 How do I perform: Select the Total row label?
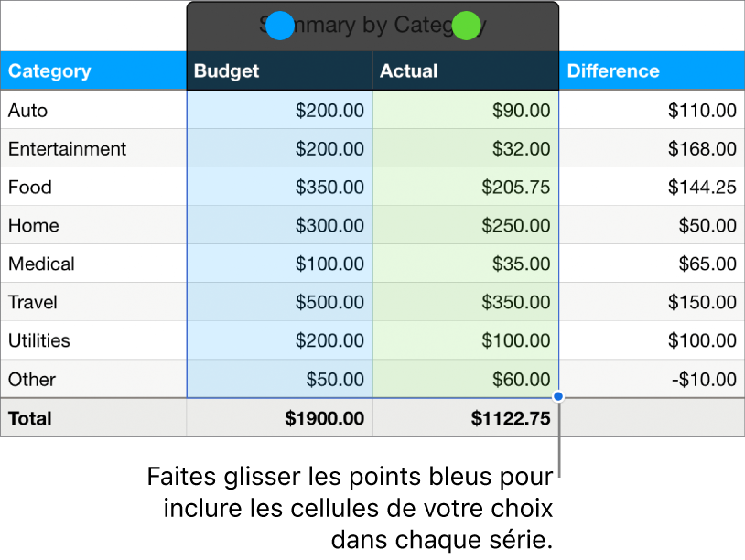tap(29, 418)
